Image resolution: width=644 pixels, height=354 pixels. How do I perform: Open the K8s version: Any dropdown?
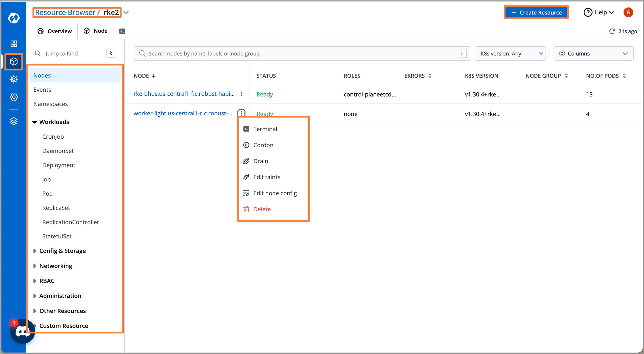pyautogui.click(x=510, y=53)
